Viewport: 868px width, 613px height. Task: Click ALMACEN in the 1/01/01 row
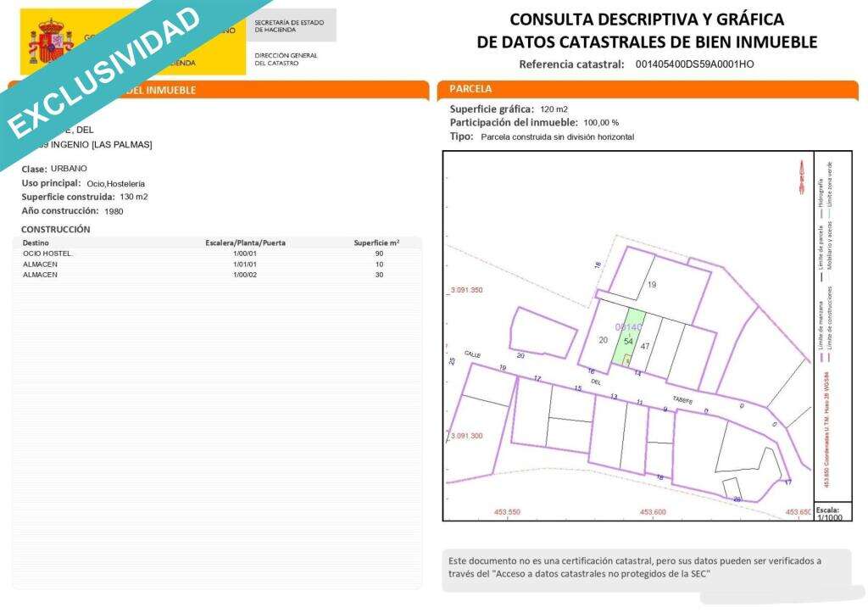coord(40,265)
